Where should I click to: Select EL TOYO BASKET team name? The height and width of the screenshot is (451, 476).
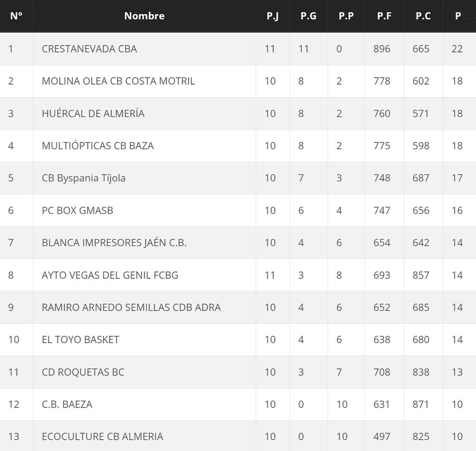[x=80, y=340]
